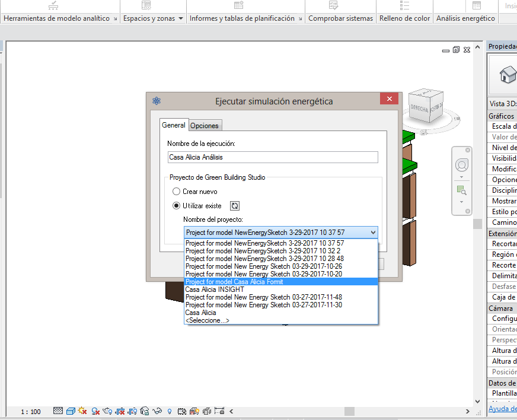
Task: Open the Ayuda de propiedades link
Action: [503, 409]
